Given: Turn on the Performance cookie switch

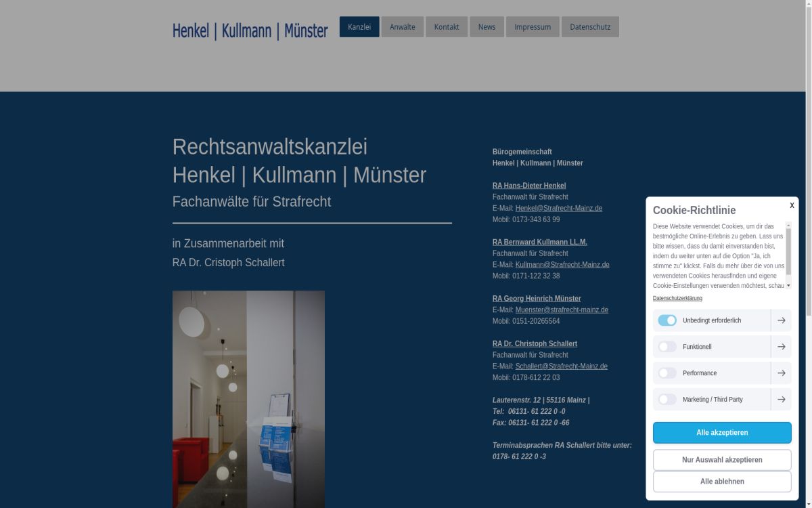Looking at the screenshot, I should (x=667, y=373).
